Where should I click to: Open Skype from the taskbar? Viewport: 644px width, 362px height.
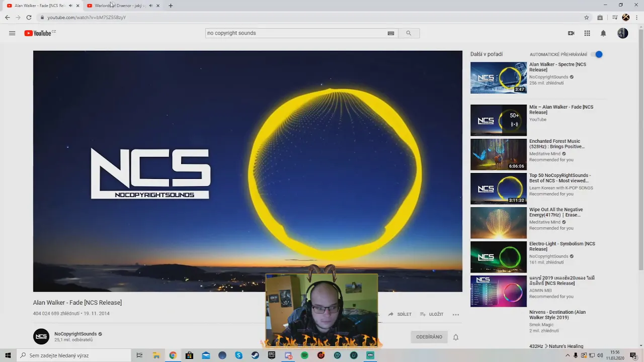tap(238, 355)
